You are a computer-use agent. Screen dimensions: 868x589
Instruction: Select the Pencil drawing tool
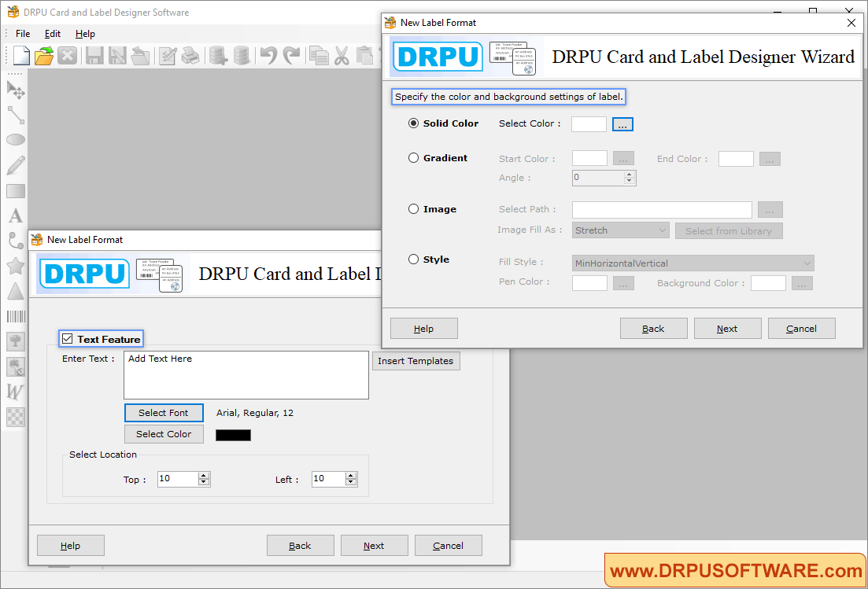click(16, 165)
